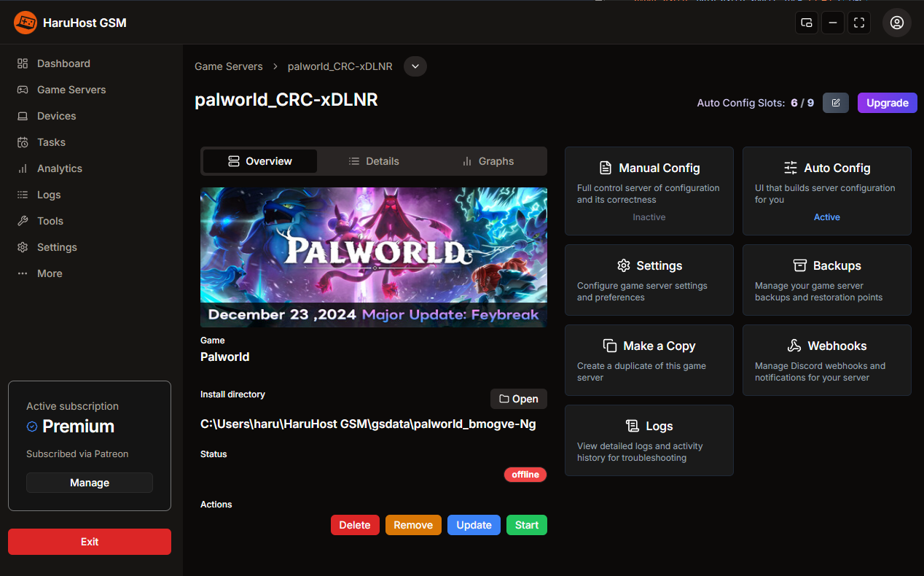Click the Inactive label in Manual Config
The width and height of the screenshot is (924, 576).
click(x=649, y=217)
